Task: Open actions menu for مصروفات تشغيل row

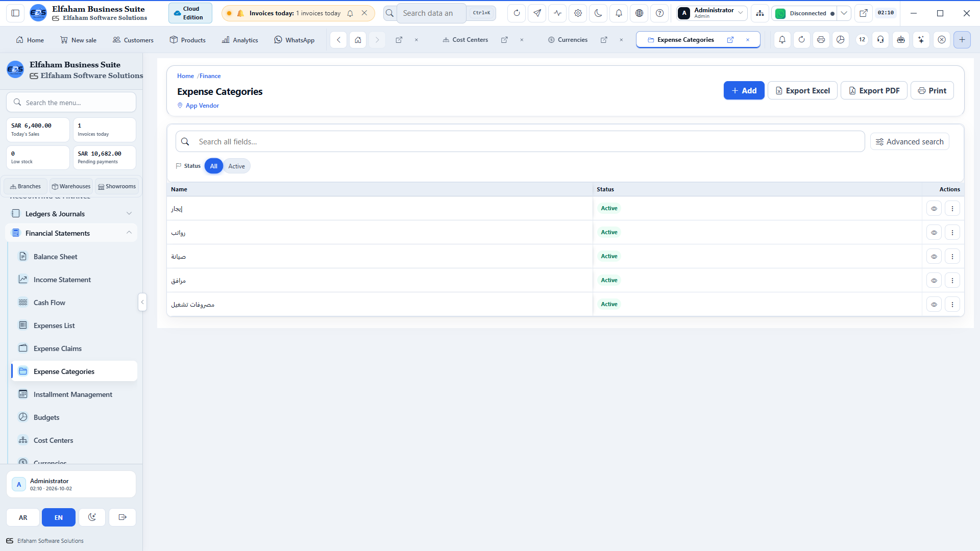Action: tap(952, 305)
